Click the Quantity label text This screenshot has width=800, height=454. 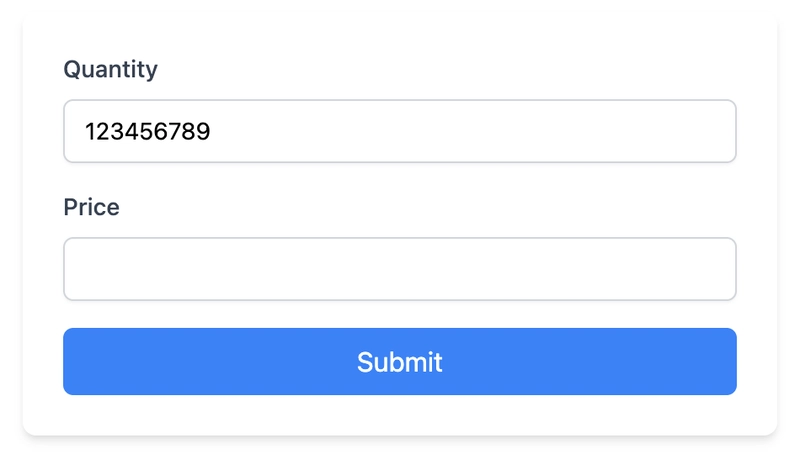pyautogui.click(x=110, y=69)
